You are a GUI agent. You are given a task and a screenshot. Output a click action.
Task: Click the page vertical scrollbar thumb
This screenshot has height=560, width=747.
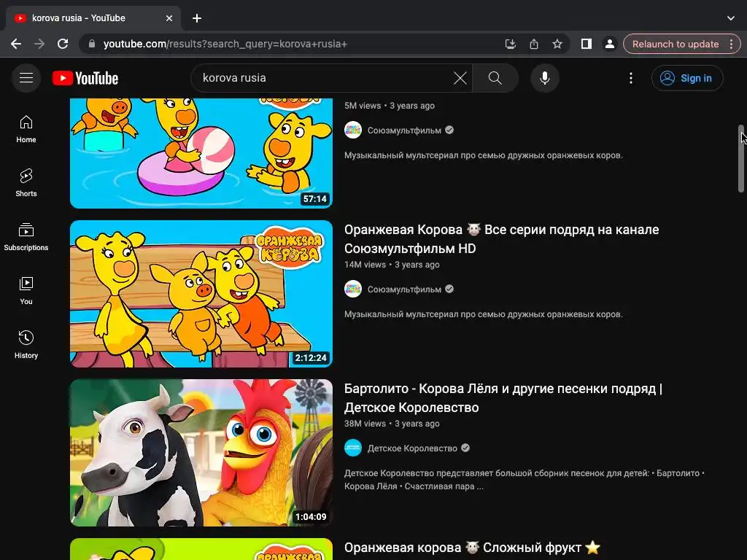coord(741,158)
